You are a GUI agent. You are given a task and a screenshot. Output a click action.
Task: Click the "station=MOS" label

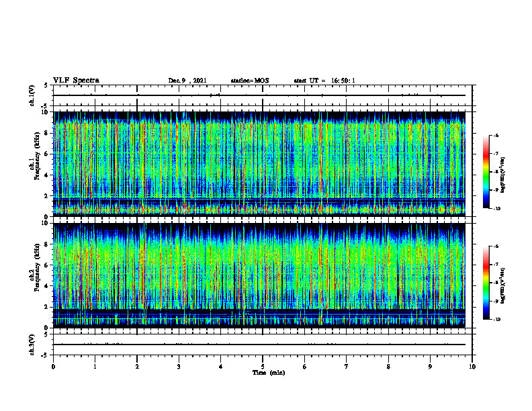pos(250,81)
